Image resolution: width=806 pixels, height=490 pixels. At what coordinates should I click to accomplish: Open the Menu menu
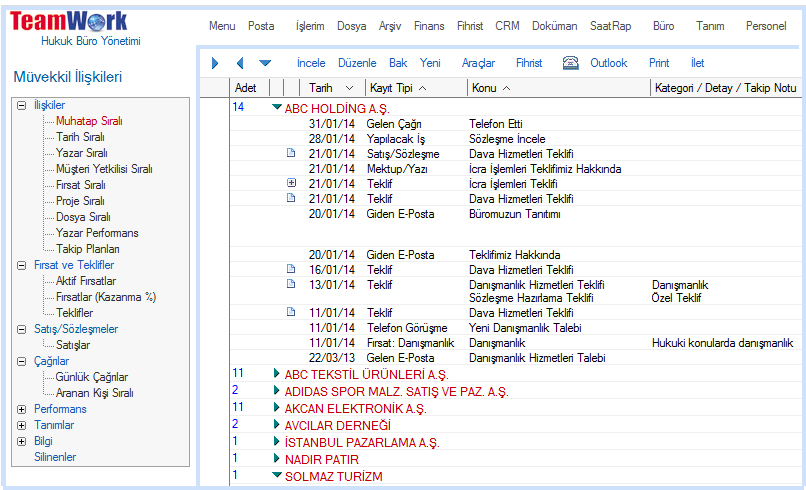click(222, 26)
